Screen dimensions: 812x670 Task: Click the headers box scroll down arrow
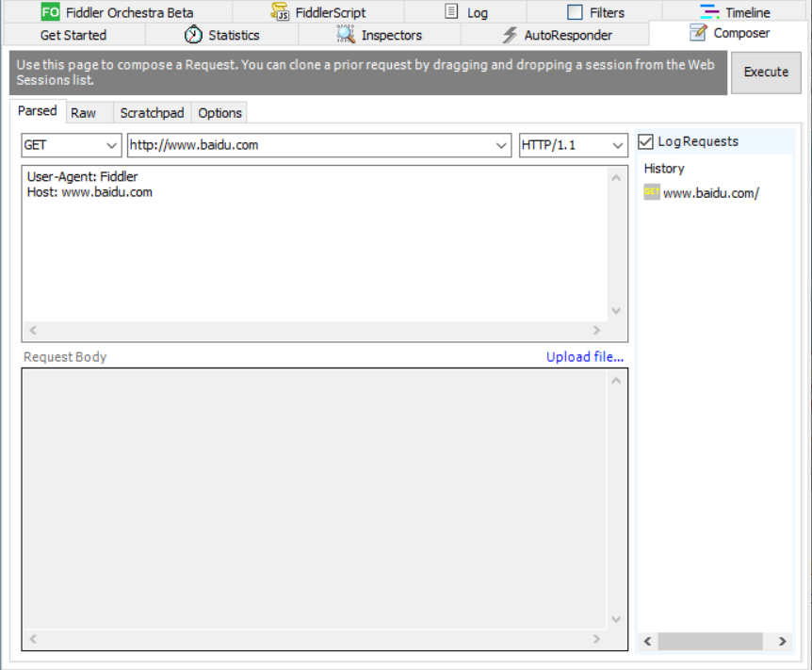pos(616,310)
